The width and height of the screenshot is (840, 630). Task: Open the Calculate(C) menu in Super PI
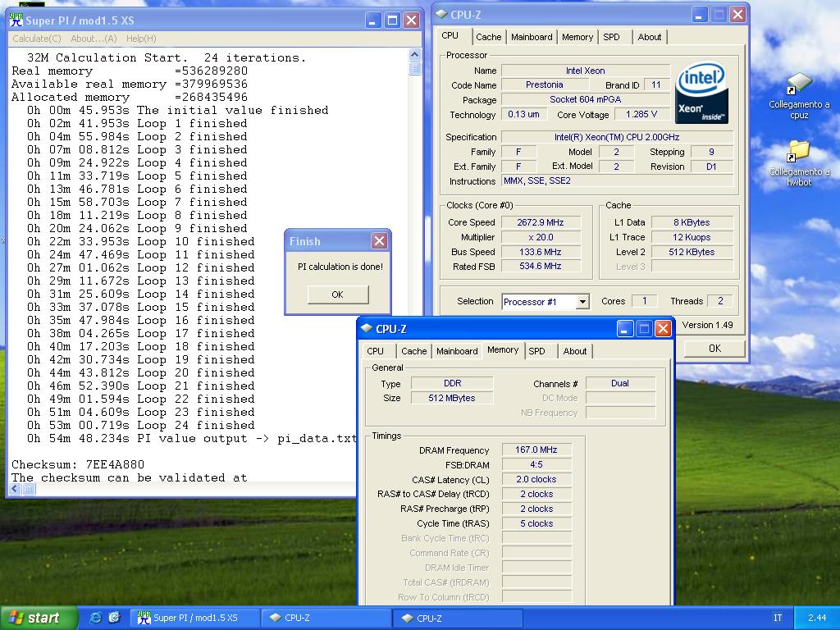(x=36, y=39)
